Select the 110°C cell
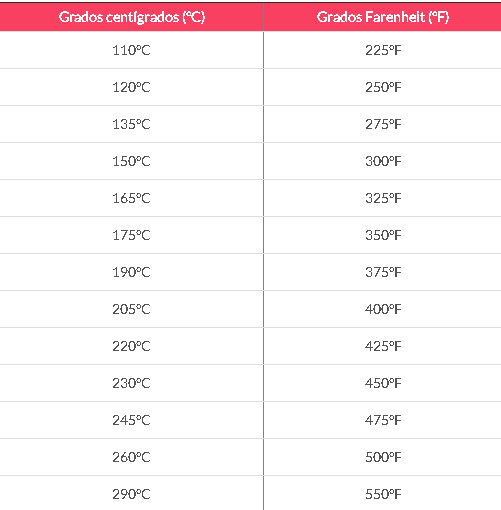Viewport: 501px width, 510px height. [x=132, y=50]
